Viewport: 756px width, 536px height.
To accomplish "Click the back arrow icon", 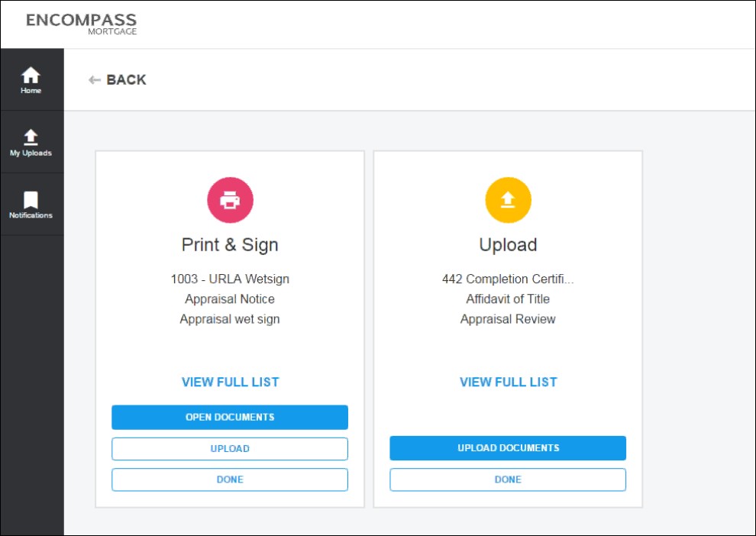I will (x=95, y=80).
